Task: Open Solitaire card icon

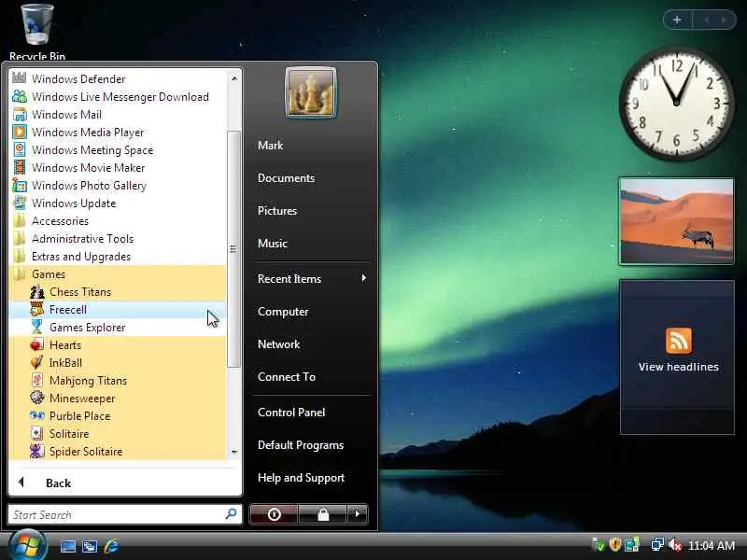Action: [x=37, y=433]
